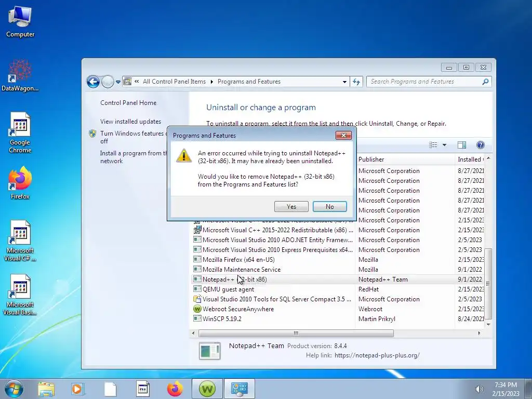Refresh the Programs and Features view
This screenshot has height=399, width=532.
pyautogui.click(x=356, y=82)
